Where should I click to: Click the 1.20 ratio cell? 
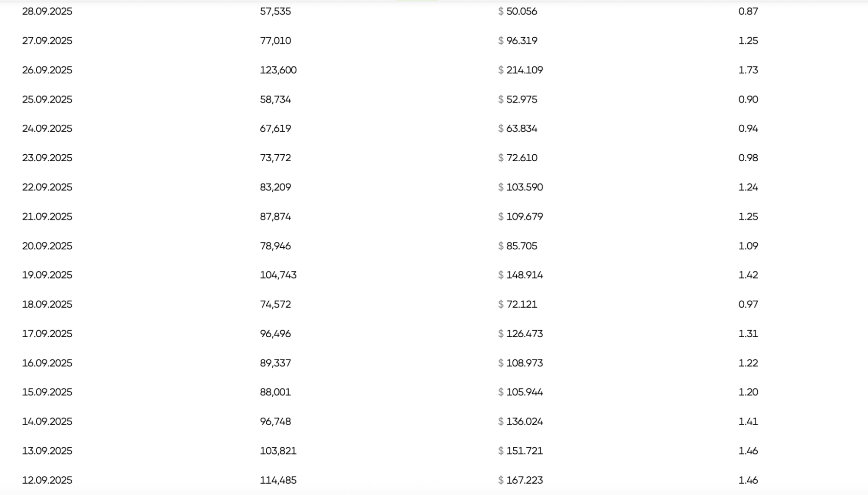point(748,392)
